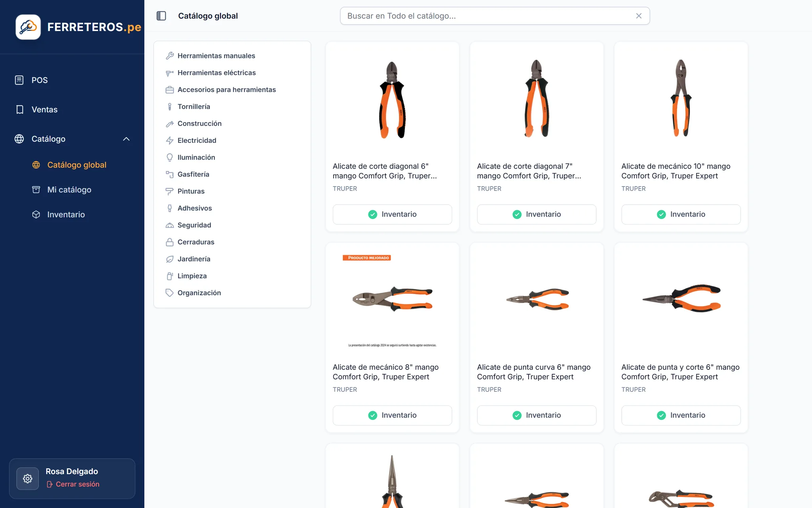Click the screw icon for Tornillería
812x508 pixels.
pyautogui.click(x=170, y=107)
